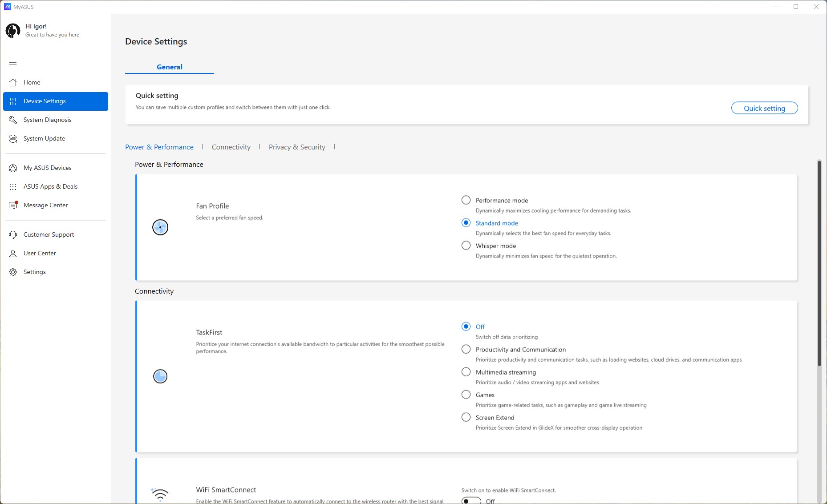Open System Diagnosis in the sidebar
This screenshot has height=504, width=827.
(x=56, y=120)
